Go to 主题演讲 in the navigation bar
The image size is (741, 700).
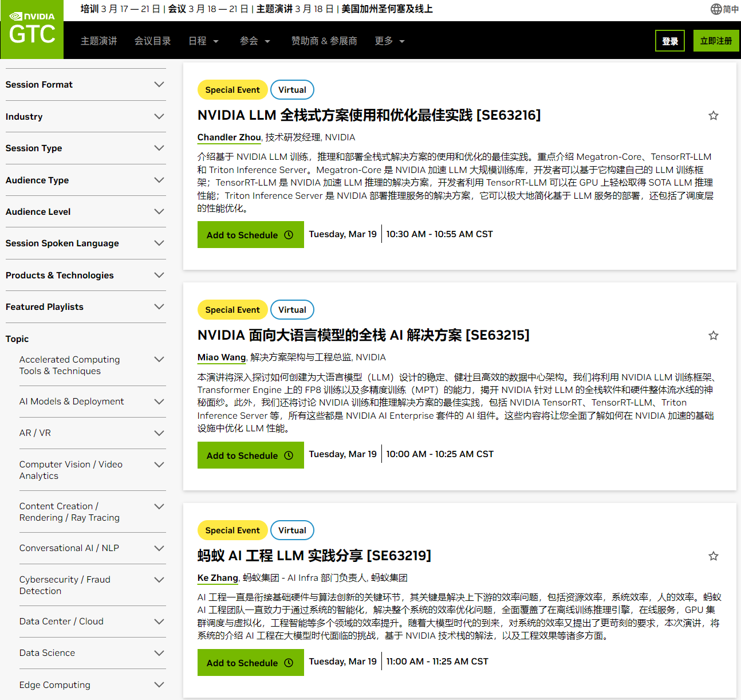[98, 41]
